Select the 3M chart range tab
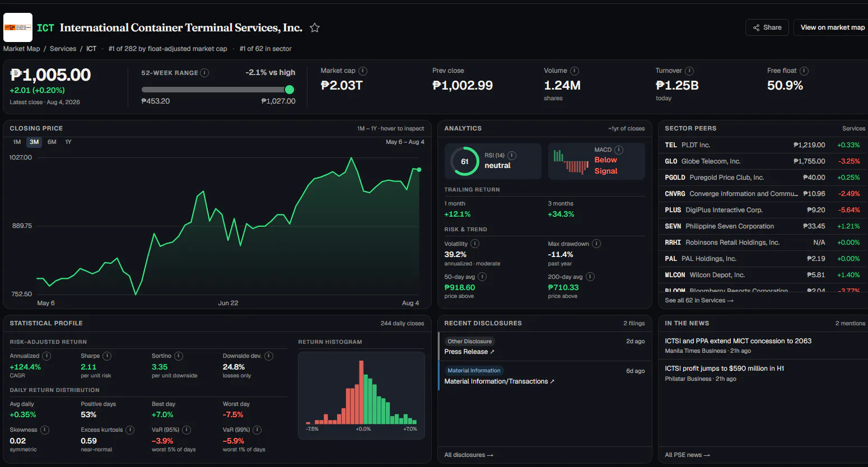Screen dimensions: 868x467 click(x=34, y=142)
